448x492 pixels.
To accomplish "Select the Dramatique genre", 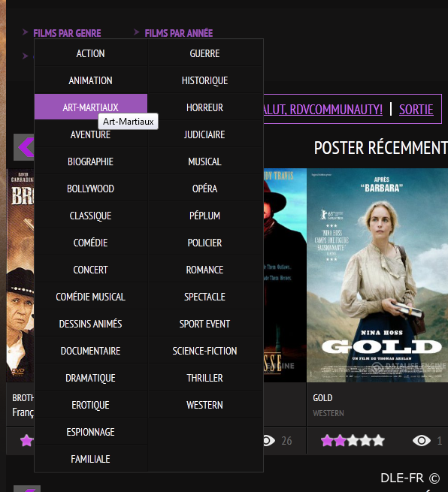I will click(90, 378).
